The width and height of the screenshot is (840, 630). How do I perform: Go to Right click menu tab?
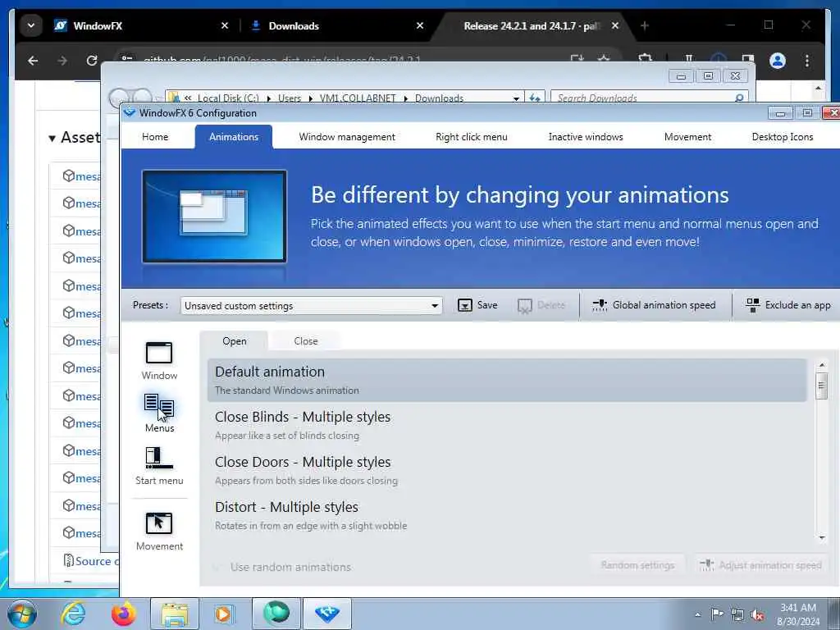click(472, 137)
